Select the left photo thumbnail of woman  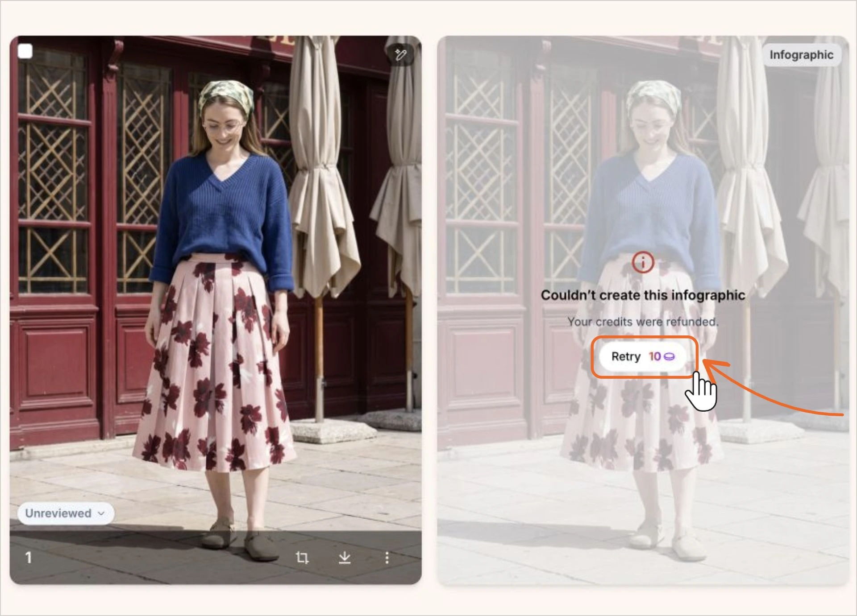216,310
